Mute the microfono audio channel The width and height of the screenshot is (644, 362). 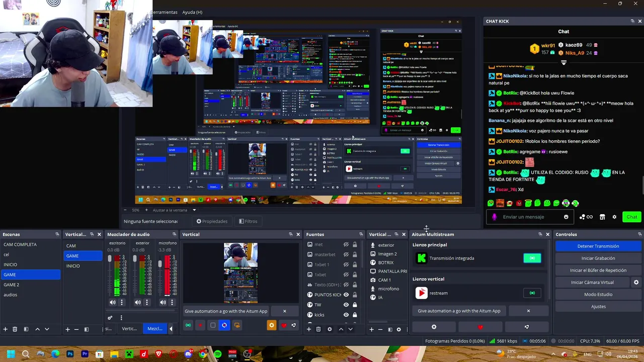pyautogui.click(x=163, y=302)
